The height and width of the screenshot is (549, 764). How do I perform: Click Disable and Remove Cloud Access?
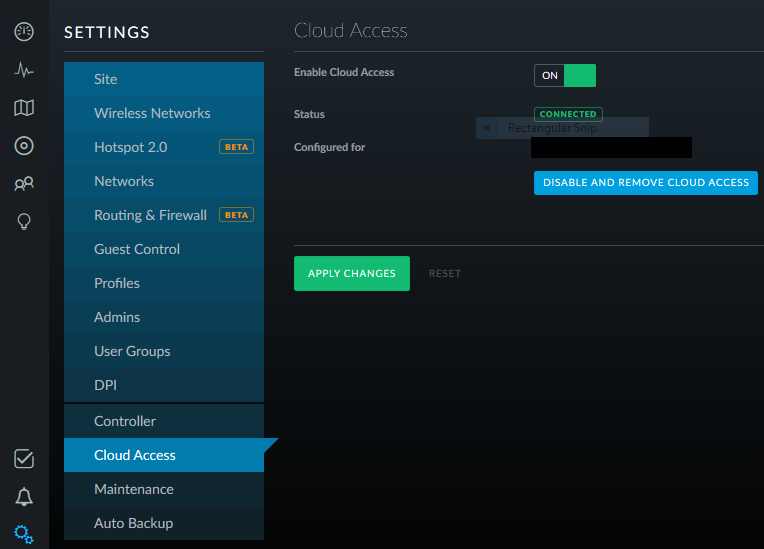[x=646, y=183]
